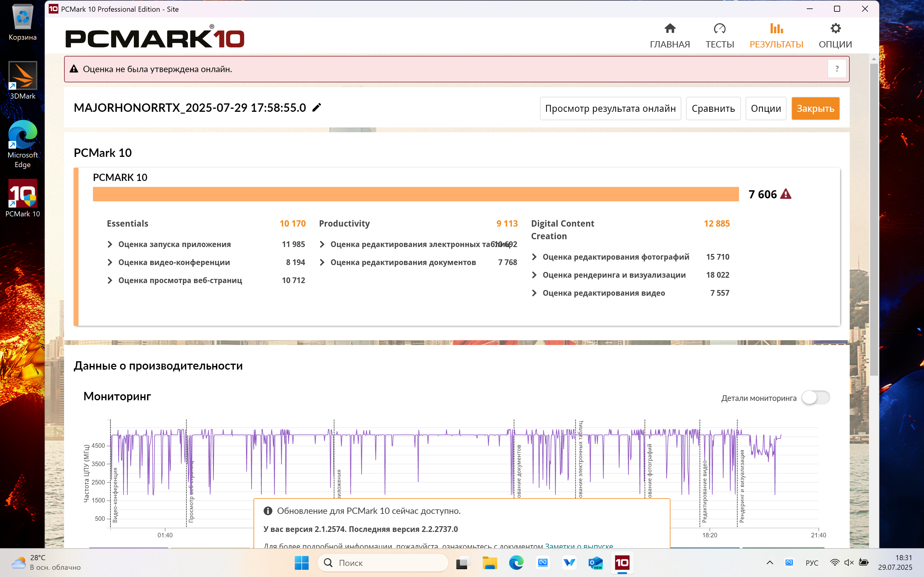
Task: Open the Корзина recycle bin
Action: (22, 18)
